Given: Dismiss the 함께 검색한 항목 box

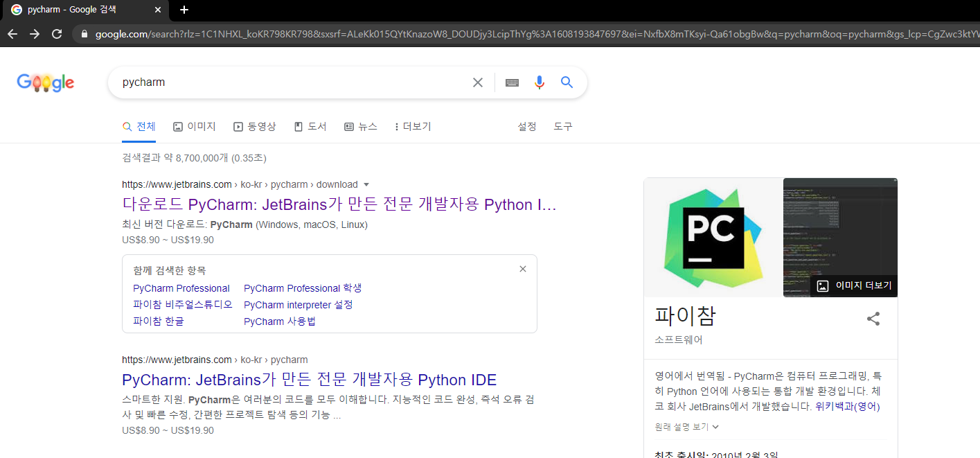Looking at the screenshot, I should (523, 269).
